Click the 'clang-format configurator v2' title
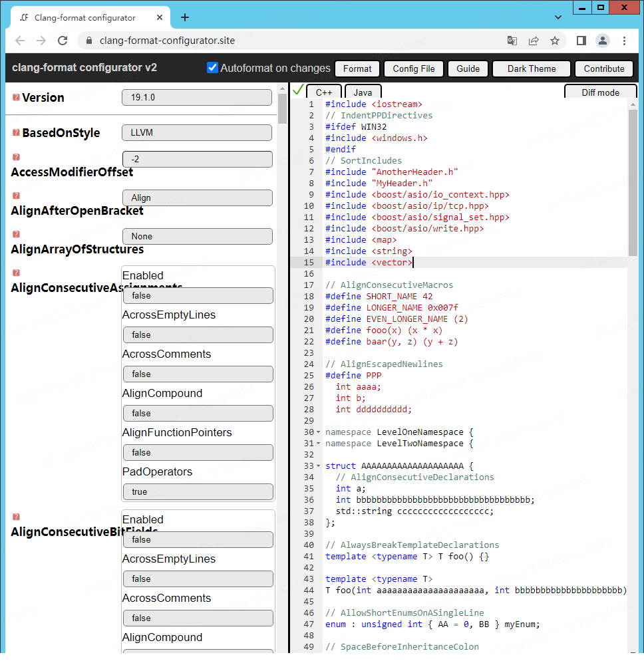Image resolution: width=644 pixels, height=661 pixels. click(84, 67)
